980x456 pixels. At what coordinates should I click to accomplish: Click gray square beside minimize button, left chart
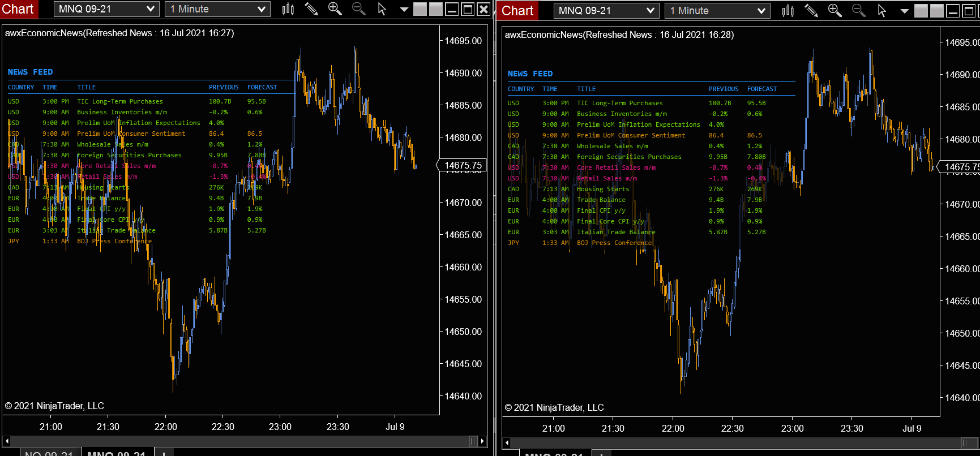[436, 9]
